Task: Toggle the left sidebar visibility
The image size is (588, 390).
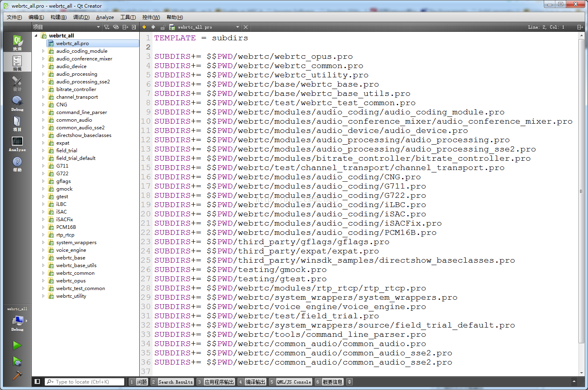Action: click(37, 382)
